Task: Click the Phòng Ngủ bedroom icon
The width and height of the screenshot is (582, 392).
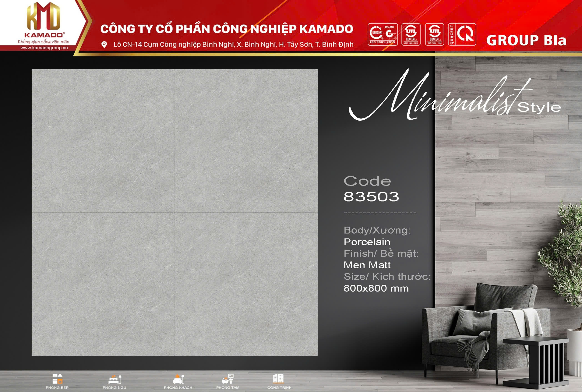Action: (x=115, y=379)
